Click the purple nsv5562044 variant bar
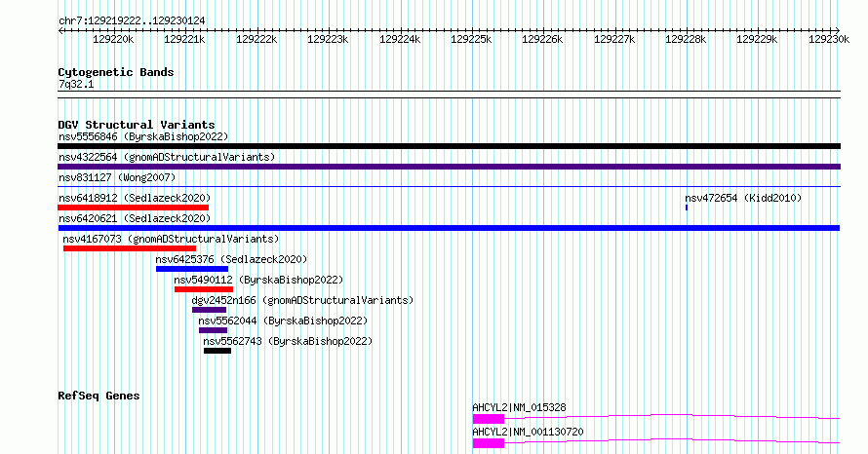Image resolution: width=868 pixels, height=454 pixels. point(214,330)
